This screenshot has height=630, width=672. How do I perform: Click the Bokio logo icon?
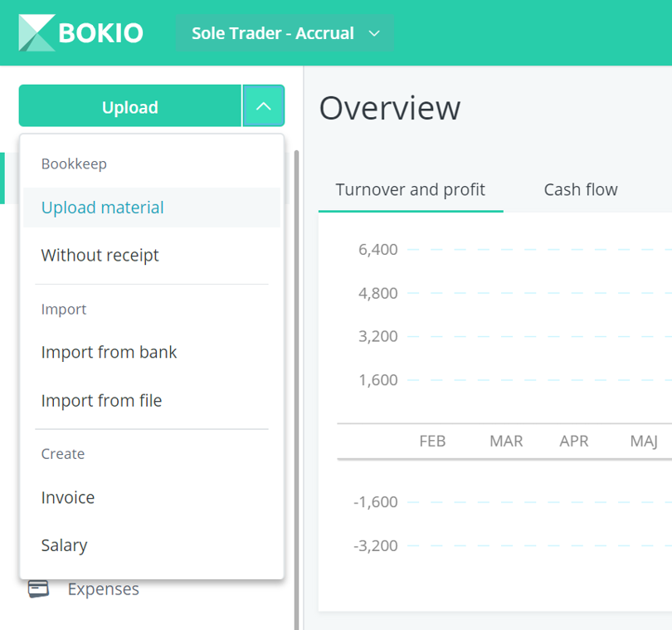(x=37, y=33)
